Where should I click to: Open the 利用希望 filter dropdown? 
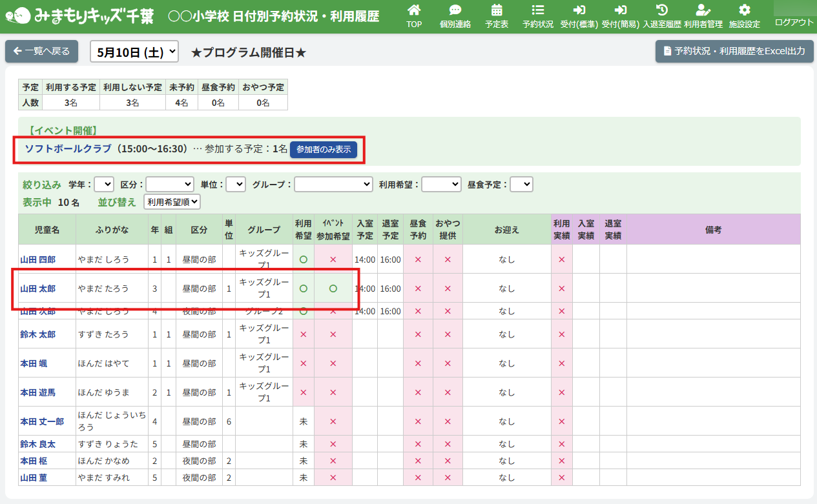point(441,185)
